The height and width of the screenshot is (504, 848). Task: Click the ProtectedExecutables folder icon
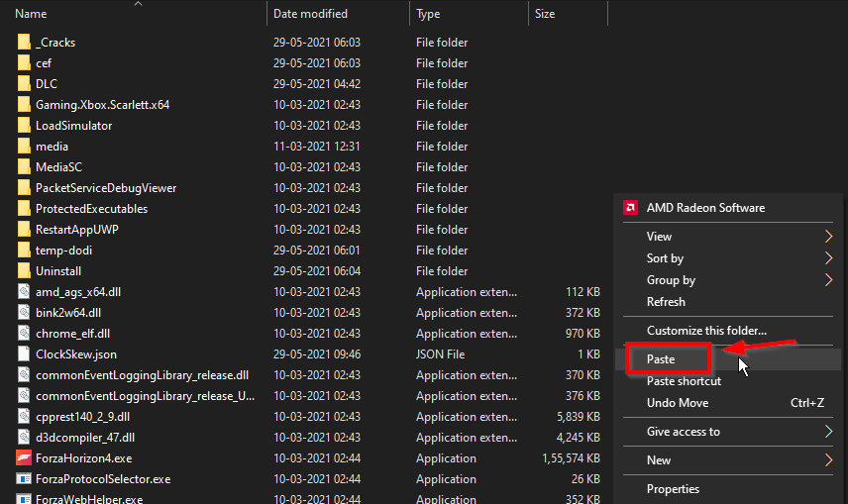pos(24,209)
